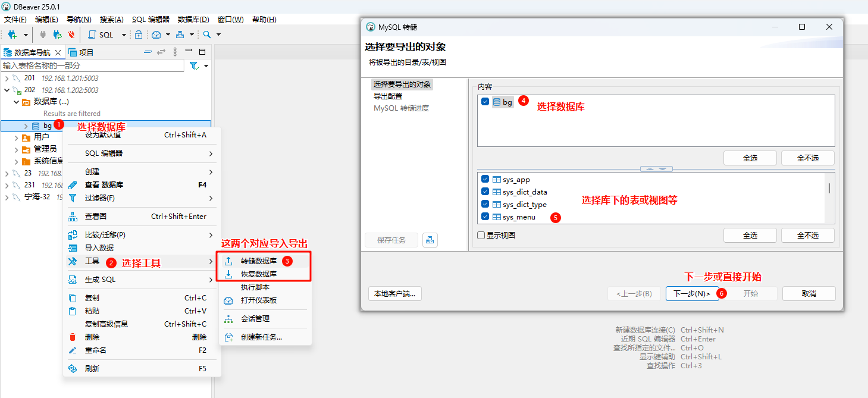Open the 文件(F) menu
This screenshot has width=868, height=398.
(x=15, y=19)
